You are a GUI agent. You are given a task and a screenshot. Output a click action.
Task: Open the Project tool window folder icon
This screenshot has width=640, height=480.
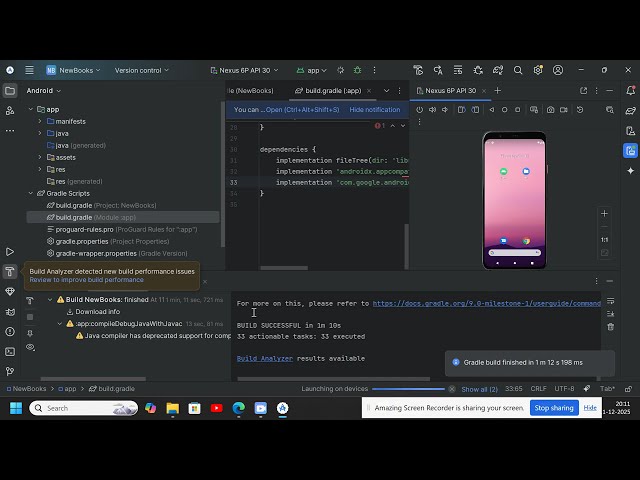[x=10, y=91]
